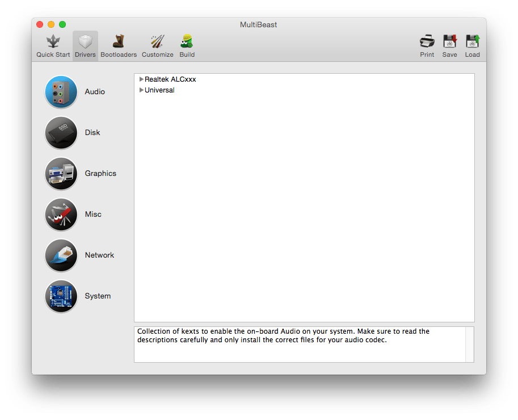The height and width of the screenshot is (420, 518).
Task: Select the Drivers toolbar tab
Action: [85, 47]
